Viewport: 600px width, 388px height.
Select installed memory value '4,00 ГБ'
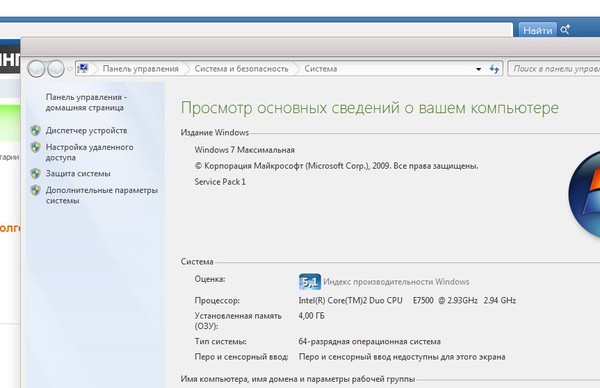(311, 316)
